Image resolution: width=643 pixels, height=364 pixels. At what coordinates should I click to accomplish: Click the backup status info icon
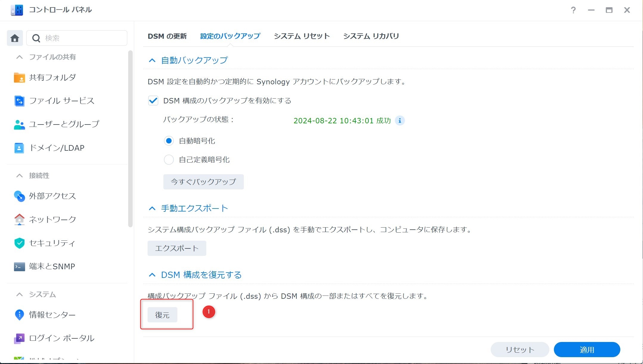(399, 121)
